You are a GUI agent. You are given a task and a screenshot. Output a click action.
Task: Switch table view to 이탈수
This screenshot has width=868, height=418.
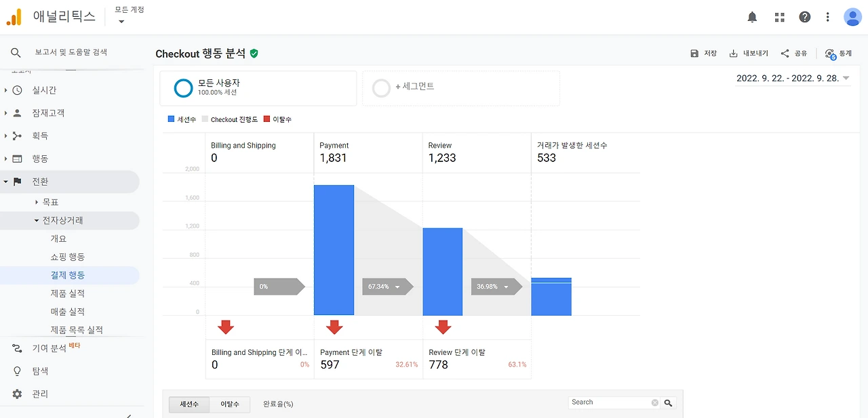[229, 404]
